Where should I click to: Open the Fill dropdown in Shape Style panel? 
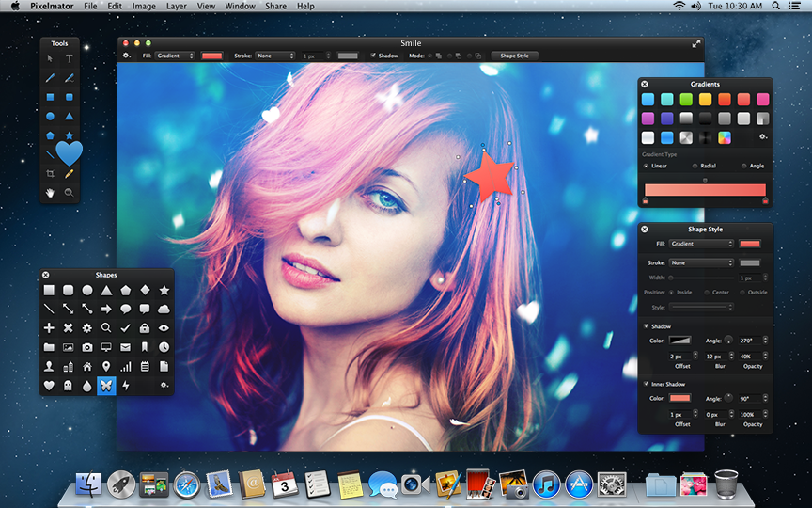[701, 244]
